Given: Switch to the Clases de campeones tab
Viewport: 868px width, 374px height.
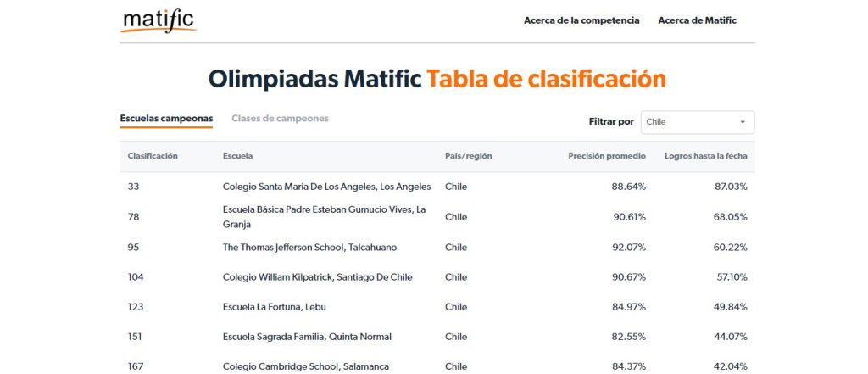Looking at the screenshot, I should click(x=280, y=119).
